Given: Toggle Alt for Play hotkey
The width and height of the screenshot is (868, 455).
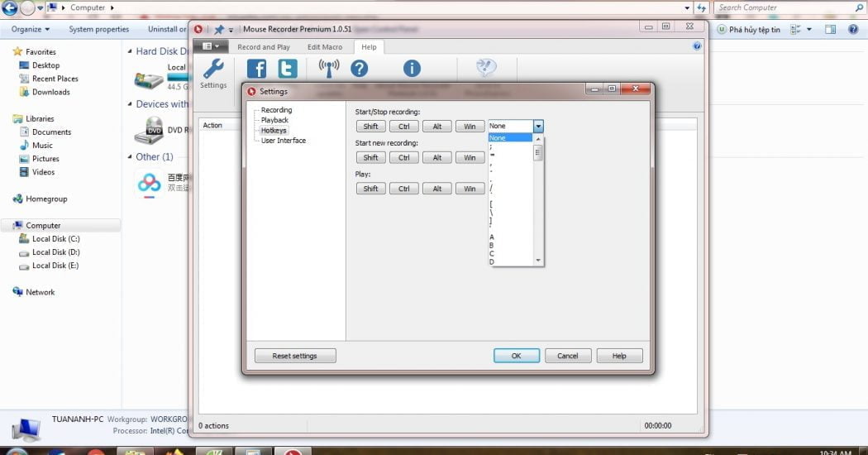Looking at the screenshot, I should point(437,189).
